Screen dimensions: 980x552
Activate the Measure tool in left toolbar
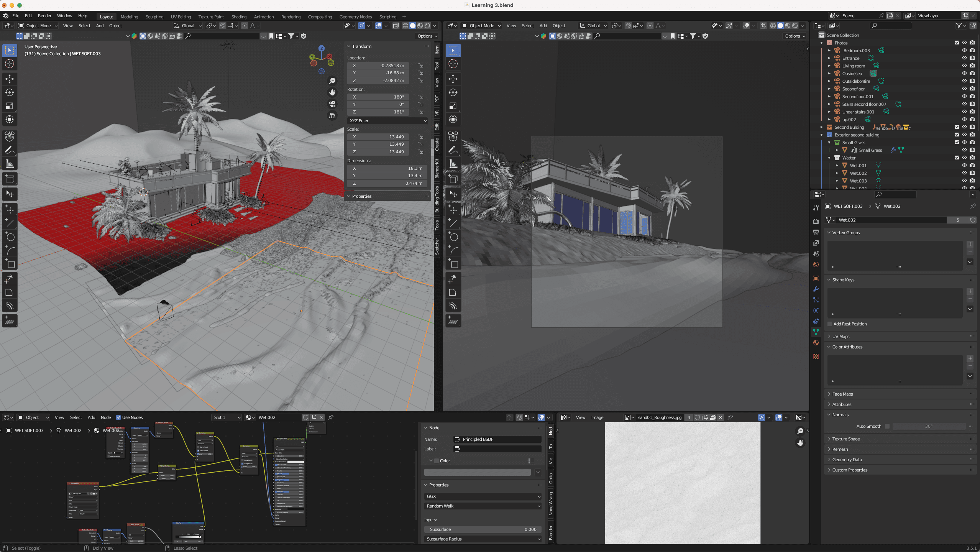[10, 164]
